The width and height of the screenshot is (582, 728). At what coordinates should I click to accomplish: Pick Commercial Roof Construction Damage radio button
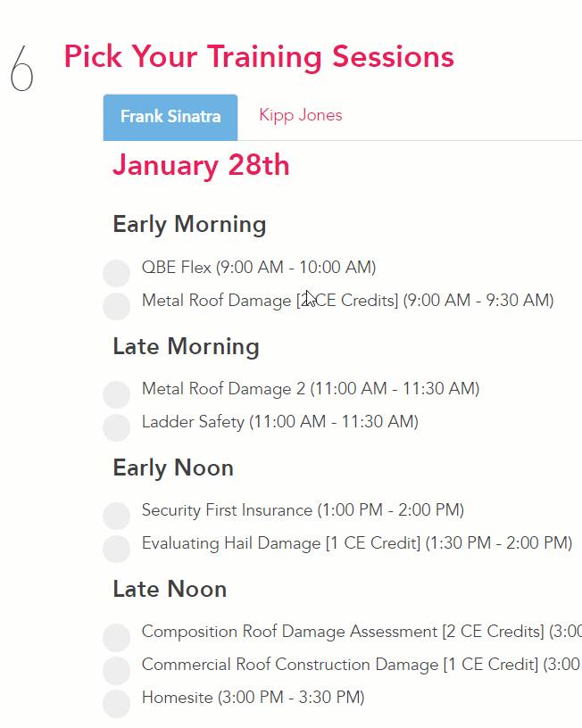pyautogui.click(x=117, y=670)
